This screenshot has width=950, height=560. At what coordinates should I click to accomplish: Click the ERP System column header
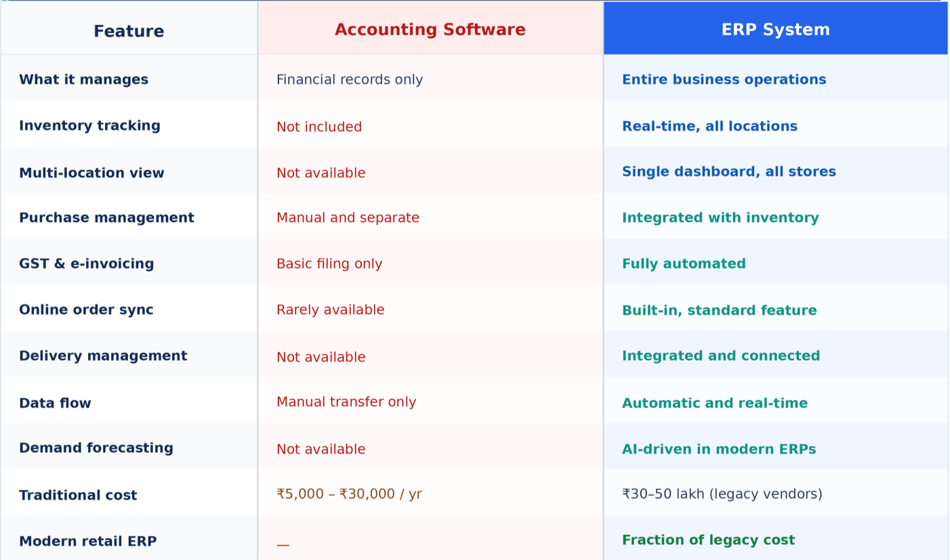coord(775,30)
